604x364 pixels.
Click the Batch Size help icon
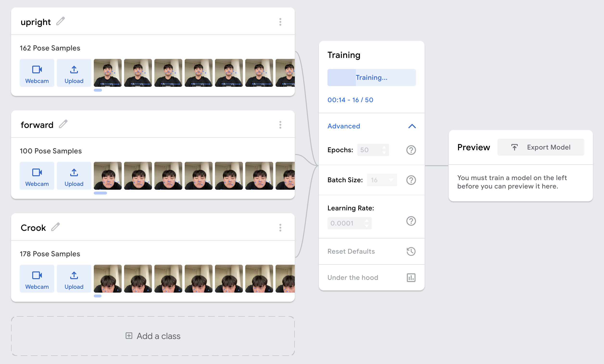point(411,180)
